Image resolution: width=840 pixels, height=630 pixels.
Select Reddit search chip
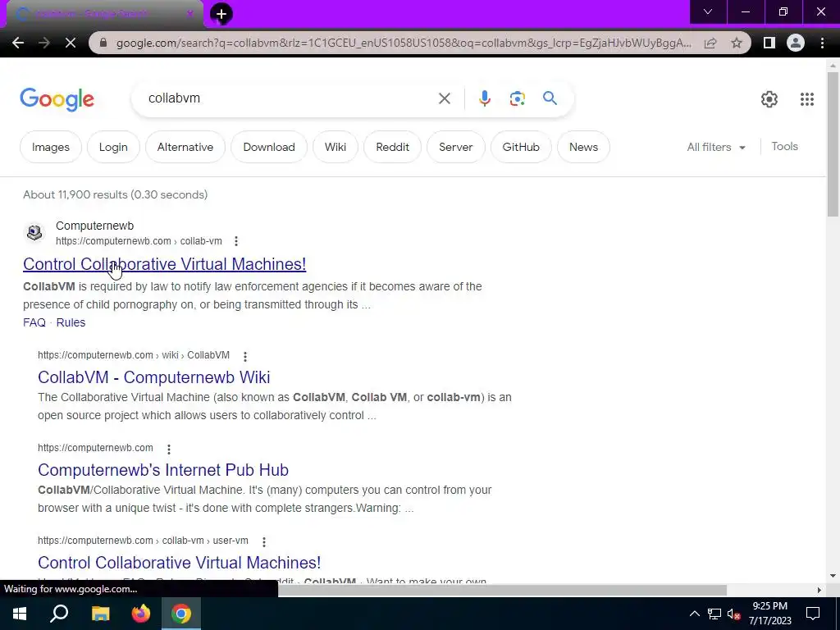point(393,147)
